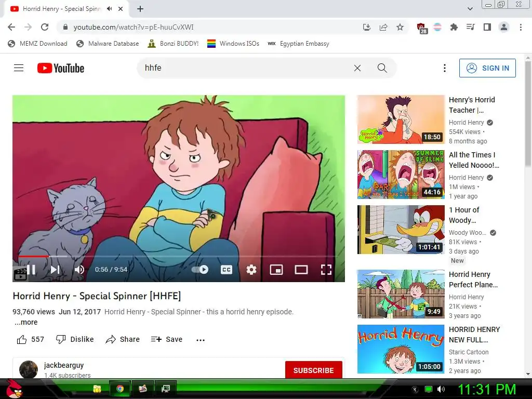Dislike the video
The image size is (532, 399).
coord(75,339)
